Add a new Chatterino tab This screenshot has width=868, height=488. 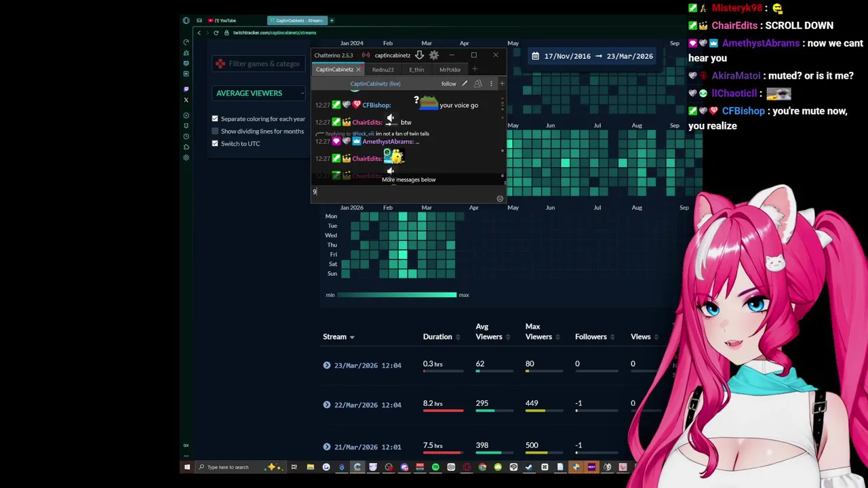tap(475, 69)
